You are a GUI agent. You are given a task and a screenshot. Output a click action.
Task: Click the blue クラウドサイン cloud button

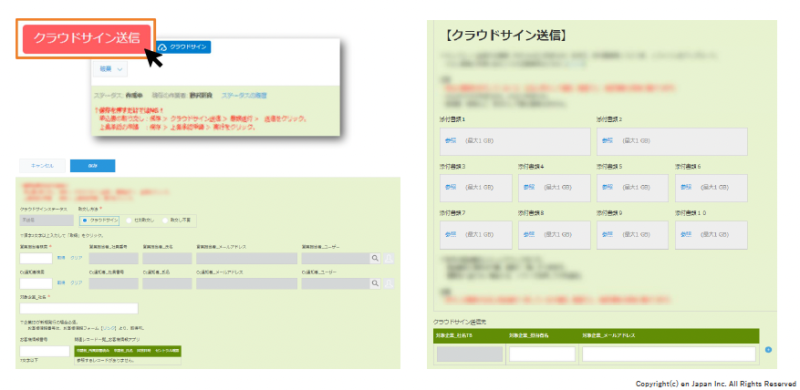184,47
